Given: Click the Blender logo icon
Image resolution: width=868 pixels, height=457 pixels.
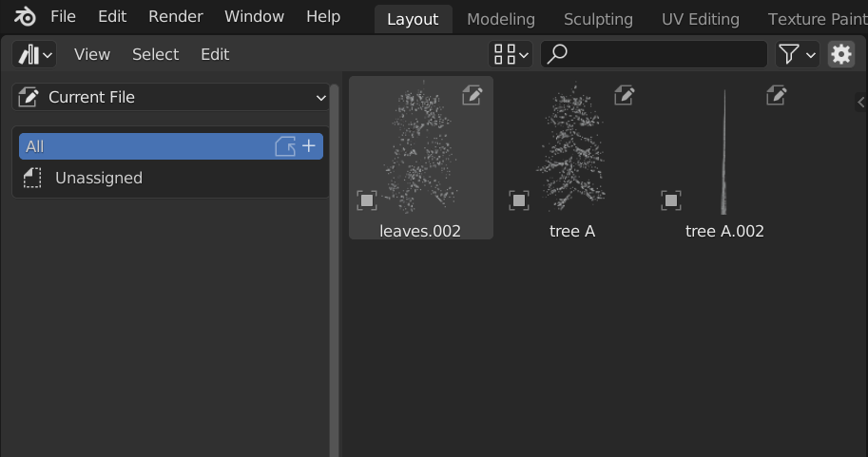Looking at the screenshot, I should pyautogui.click(x=25, y=16).
